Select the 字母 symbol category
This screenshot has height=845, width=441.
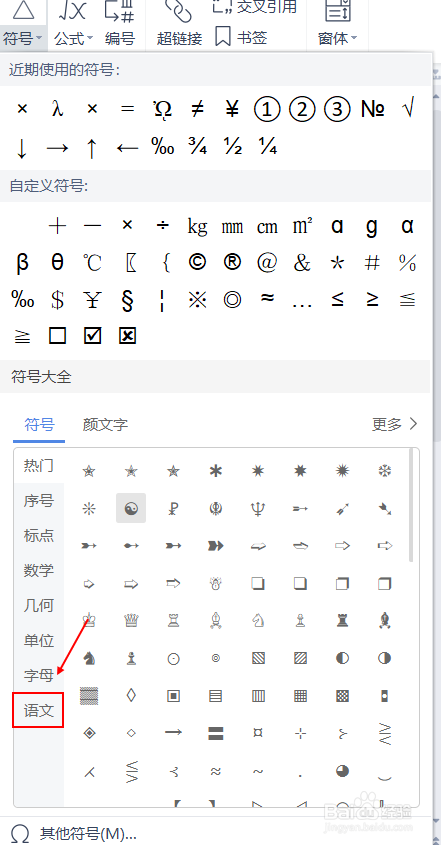pyautogui.click(x=39, y=675)
